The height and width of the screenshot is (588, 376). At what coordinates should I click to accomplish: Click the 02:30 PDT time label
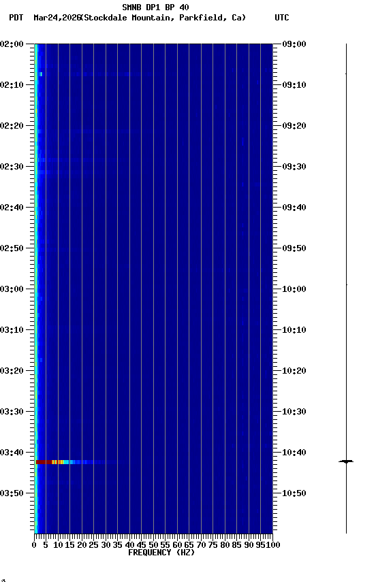tap(12, 167)
